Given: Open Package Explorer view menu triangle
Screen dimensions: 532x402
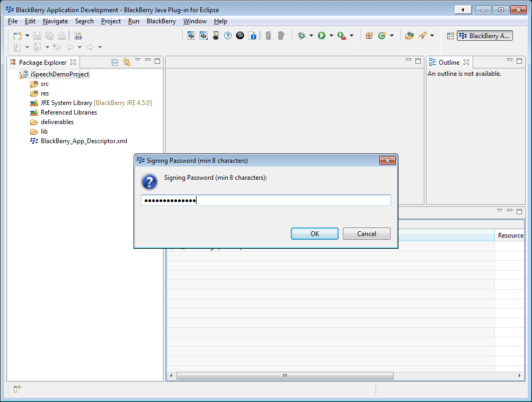Looking at the screenshot, I should pos(138,60).
